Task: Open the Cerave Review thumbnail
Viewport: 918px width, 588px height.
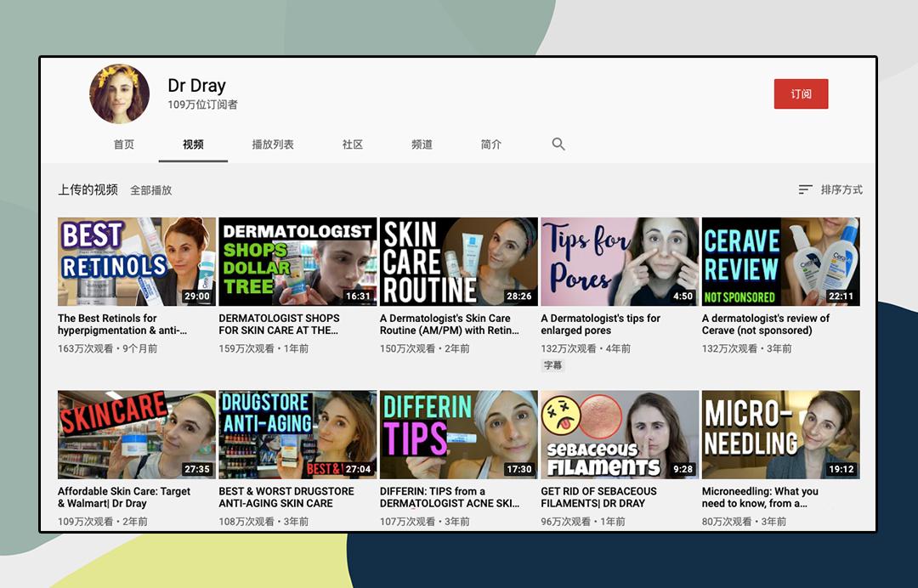Action: [781, 262]
